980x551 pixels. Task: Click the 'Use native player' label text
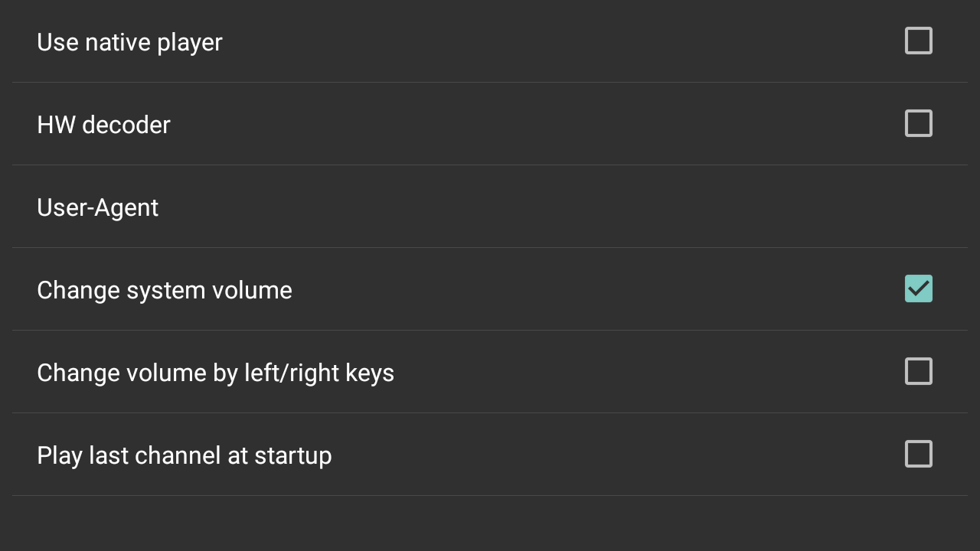(129, 42)
